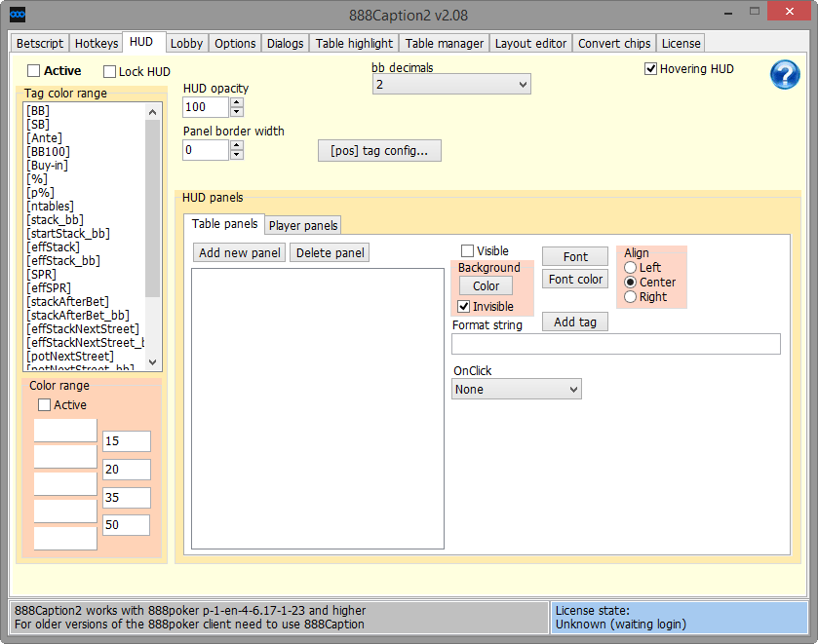Open the OnClick dropdown set to None
The image size is (818, 644).
pyautogui.click(x=517, y=389)
